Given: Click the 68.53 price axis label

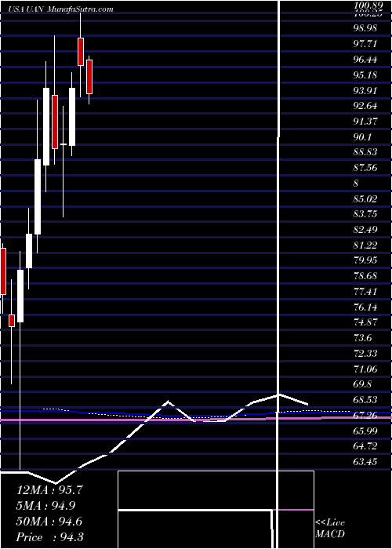Looking at the screenshot, I should point(365,399).
